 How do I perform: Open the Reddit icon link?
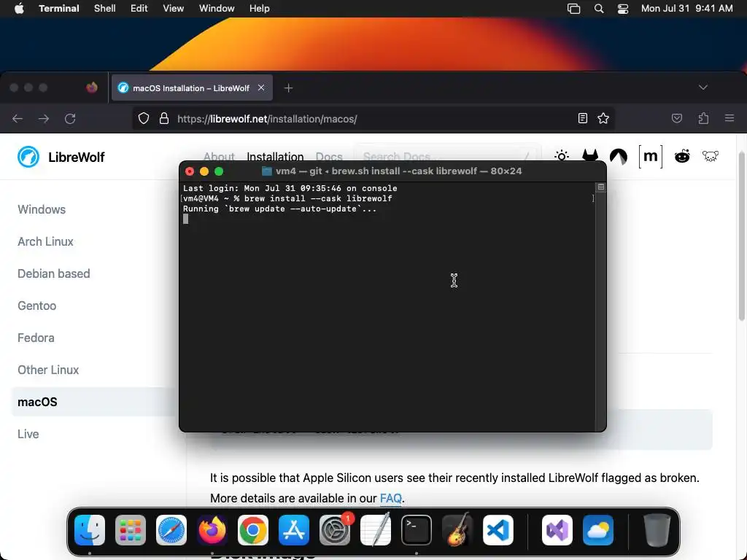pyautogui.click(x=682, y=156)
